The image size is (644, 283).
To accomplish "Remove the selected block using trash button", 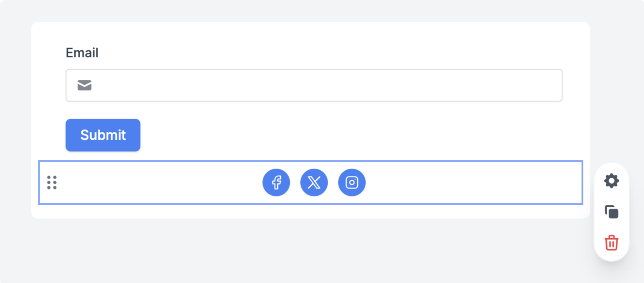I will 611,243.
